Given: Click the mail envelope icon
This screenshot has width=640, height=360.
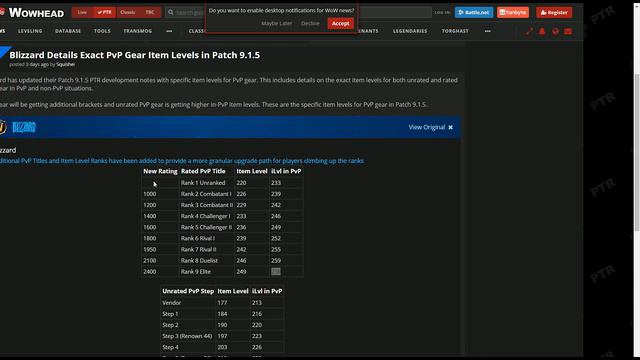Looking at the screenshot, I should [568, 31].
